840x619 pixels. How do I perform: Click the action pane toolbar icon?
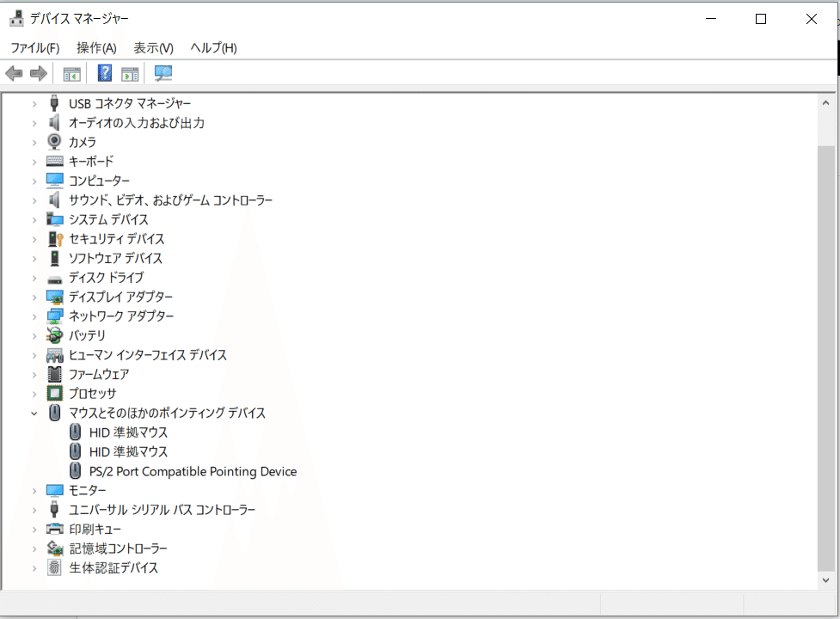[130, 74]
